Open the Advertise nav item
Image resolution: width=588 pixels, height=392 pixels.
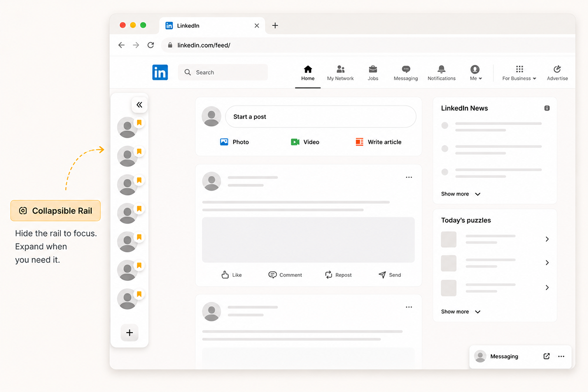coord(557,73)
